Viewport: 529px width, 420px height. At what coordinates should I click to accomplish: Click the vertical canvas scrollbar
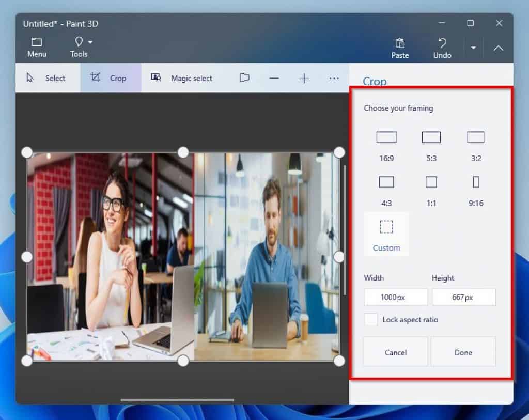[x=345, y=230]
